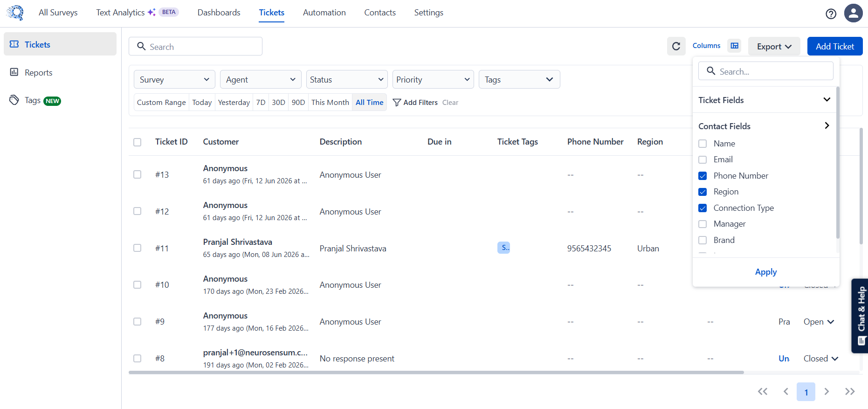This screenshot has width=868, height=409.
Task: Focus the columns panel Search field
Action: 766,71
